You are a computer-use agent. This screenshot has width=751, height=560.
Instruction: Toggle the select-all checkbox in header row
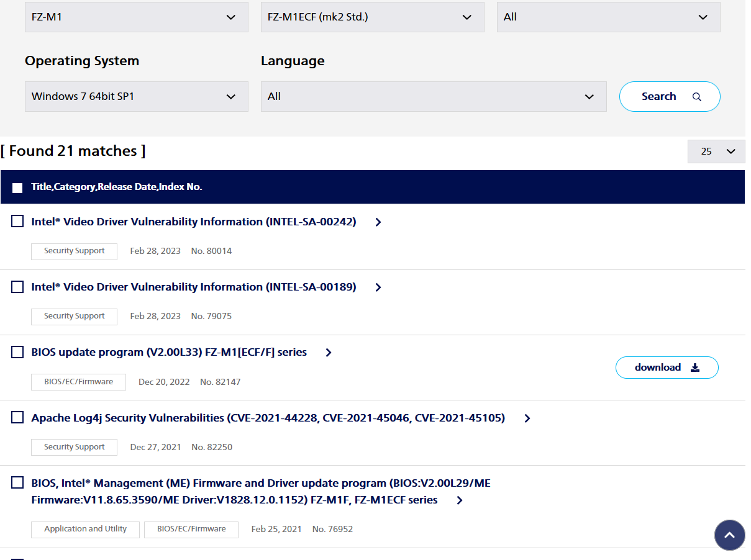[17, 187]
